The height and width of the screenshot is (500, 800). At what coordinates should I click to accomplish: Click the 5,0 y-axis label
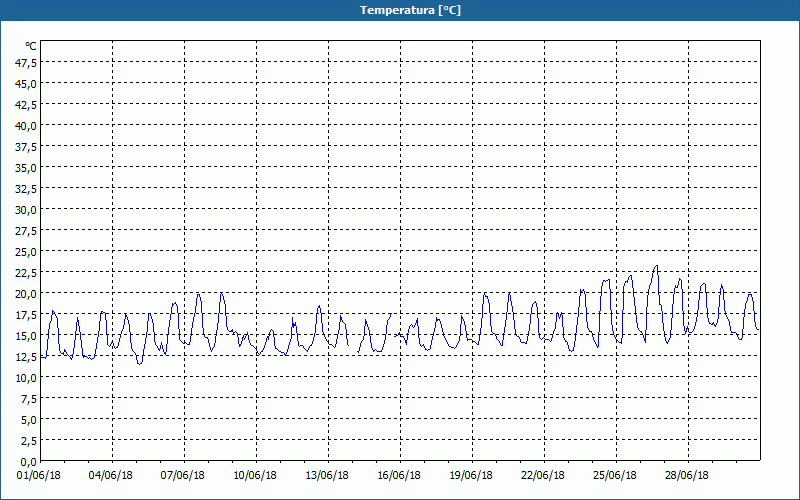tap(28, 420)
